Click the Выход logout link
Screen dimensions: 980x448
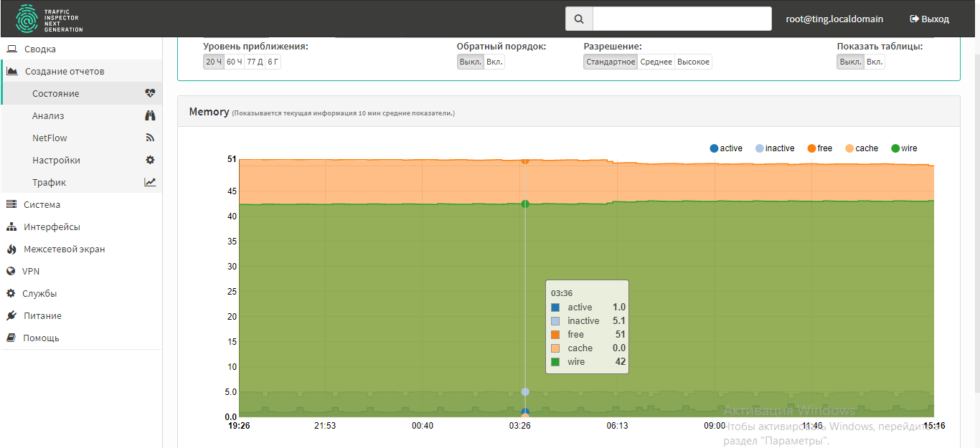coord(929,19)
